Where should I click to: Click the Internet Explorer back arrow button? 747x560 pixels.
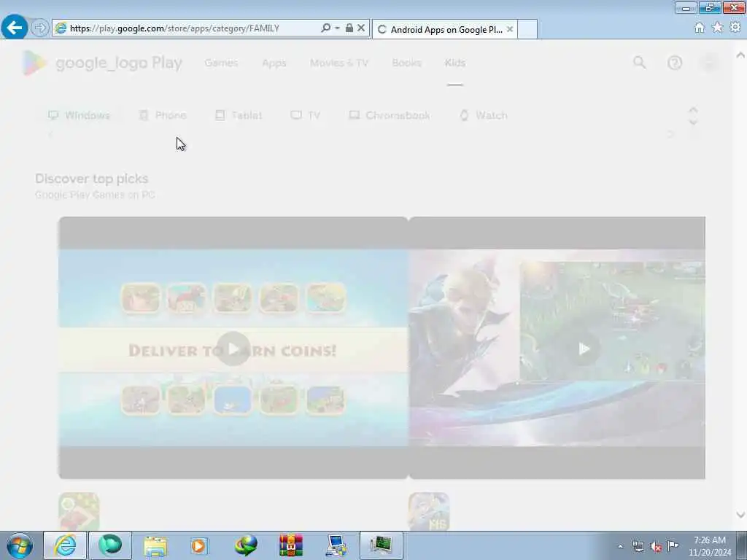click(x=15, y=28)
